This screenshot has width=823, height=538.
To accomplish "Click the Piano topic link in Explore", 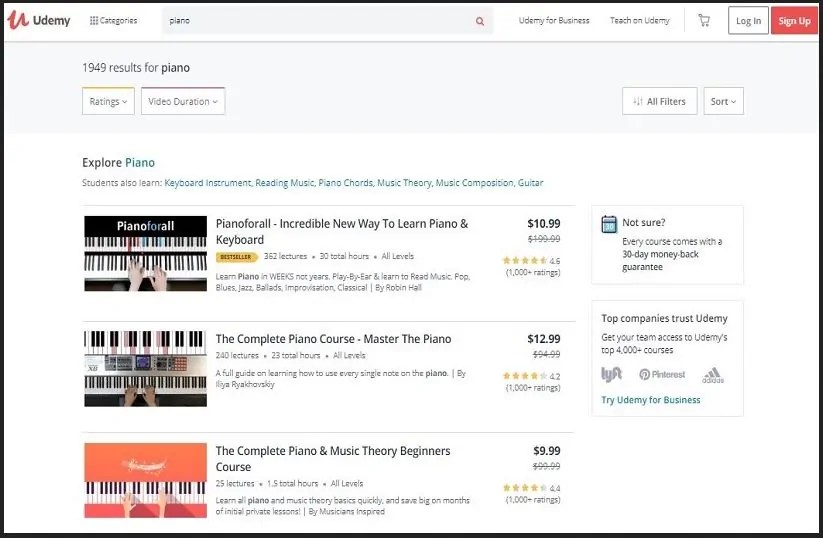I will tap(140, 163).
